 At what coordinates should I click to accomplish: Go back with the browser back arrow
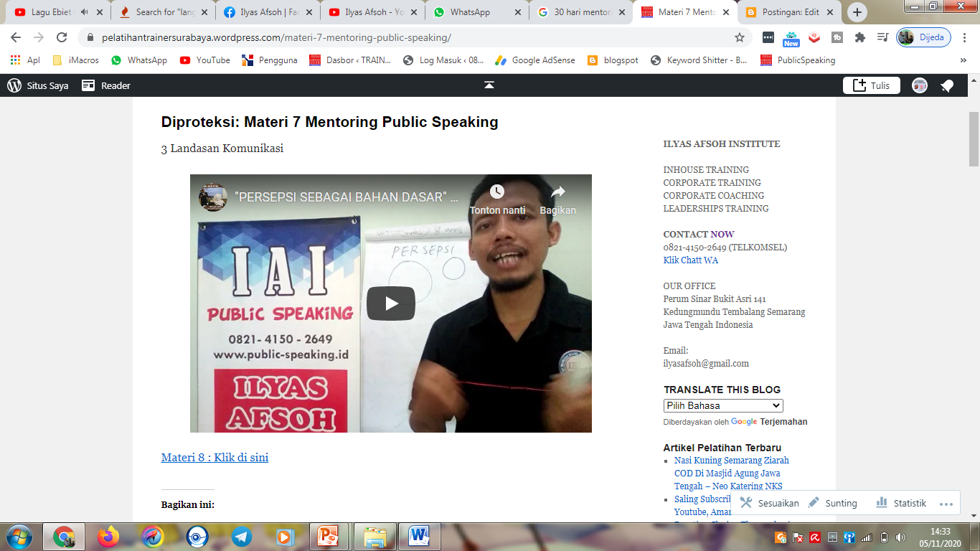[16, 37]
